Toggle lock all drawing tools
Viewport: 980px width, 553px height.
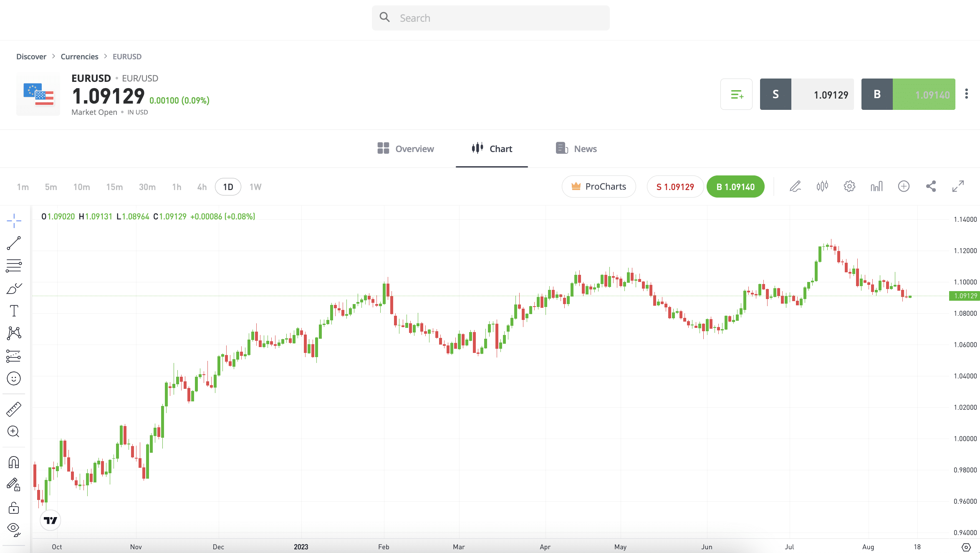(14, 507)
